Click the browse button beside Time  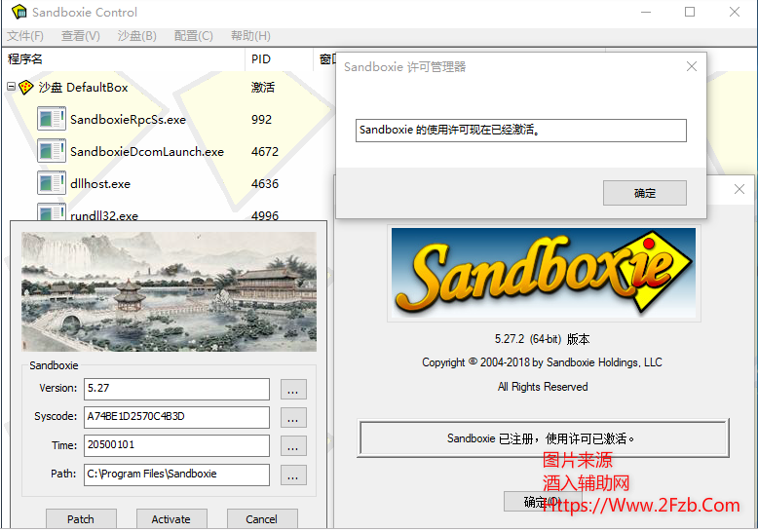(293, 446)
